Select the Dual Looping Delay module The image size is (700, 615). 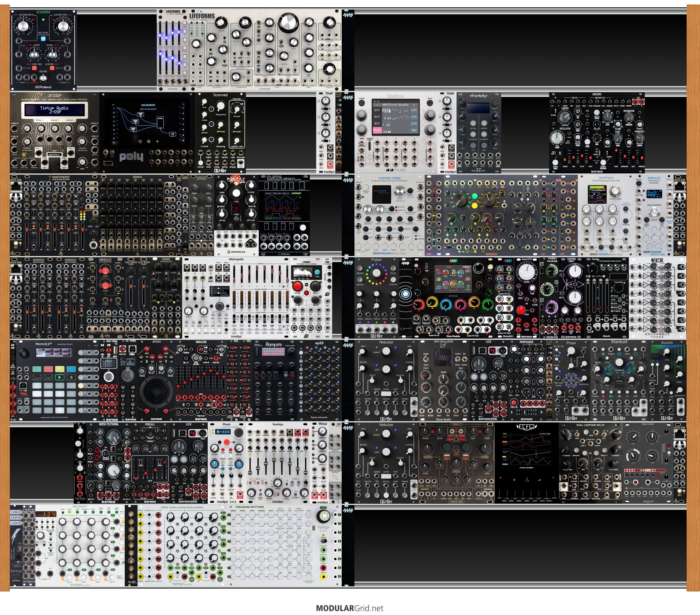(591, 463)
